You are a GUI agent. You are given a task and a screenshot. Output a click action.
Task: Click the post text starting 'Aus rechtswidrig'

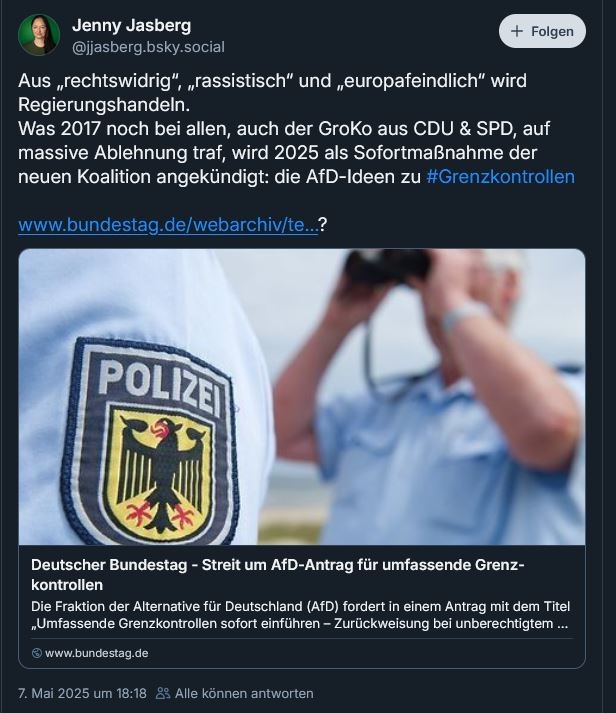(x=296, y=129)
